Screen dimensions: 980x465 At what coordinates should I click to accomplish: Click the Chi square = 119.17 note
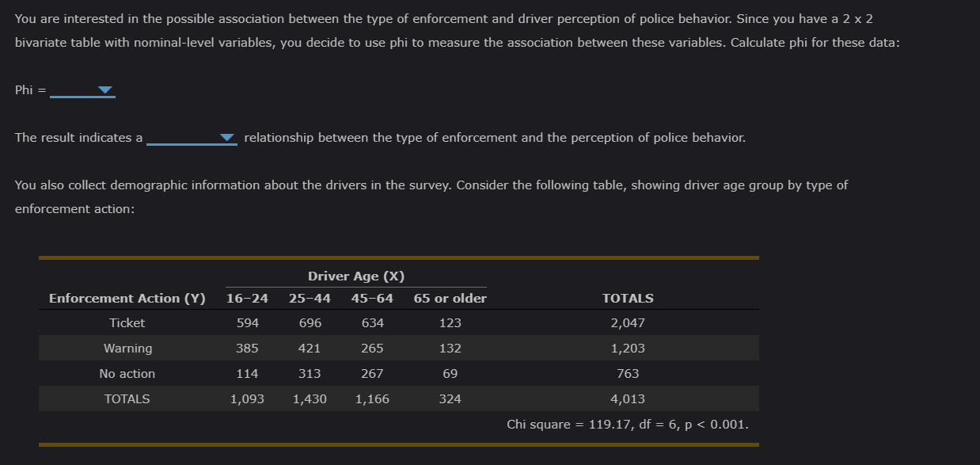tap(628, 424)
